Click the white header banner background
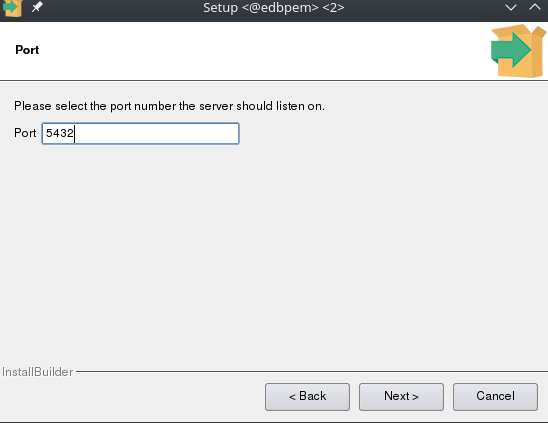The height and width of the screenshot is (423, 548). 245,51
